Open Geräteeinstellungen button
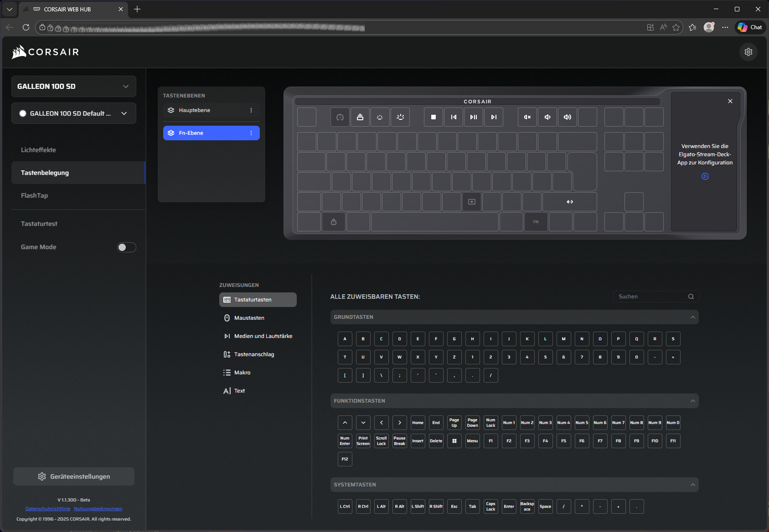This screenshot has height=532, width=769. pos(74,476)
